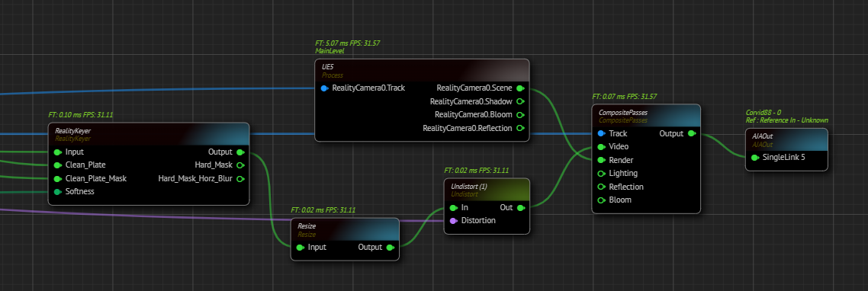The width and height of the screenshot is (868, 291).
Task: Select the Resize node header
Action: click(345, 229)
